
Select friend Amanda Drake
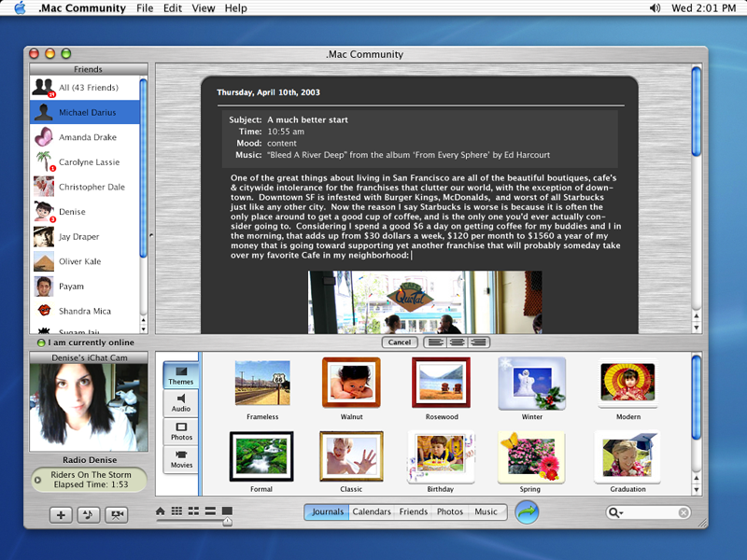coord(85,137)
